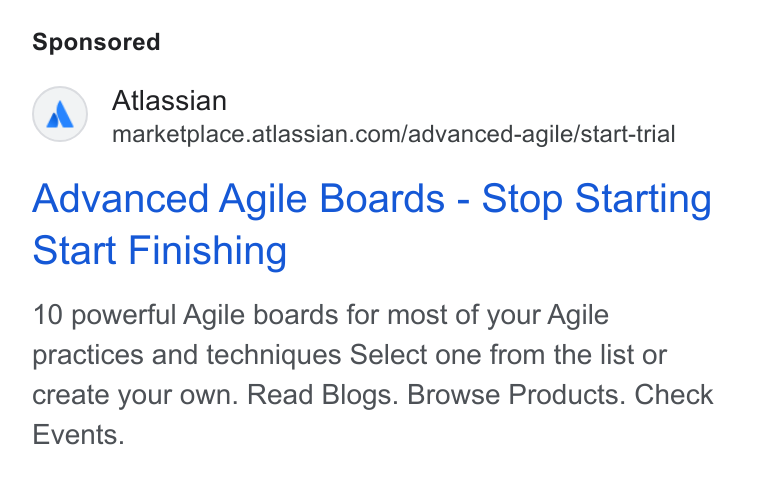Open the Advanced Agile Boards headline link
Image resolution: width=760 pixels, height=478 pixels.
click(372, 224)
